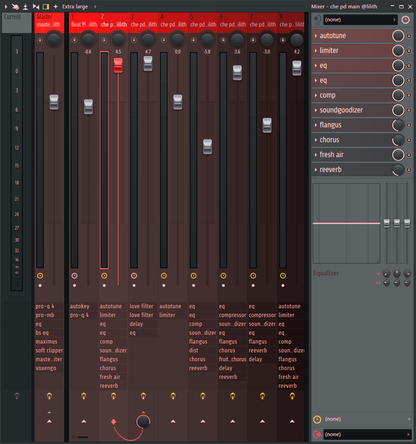The height and width of the screenshot is (444, 416).
Task: Toggle the grey lightbulb under the Current column
Action: coord(17,396)
